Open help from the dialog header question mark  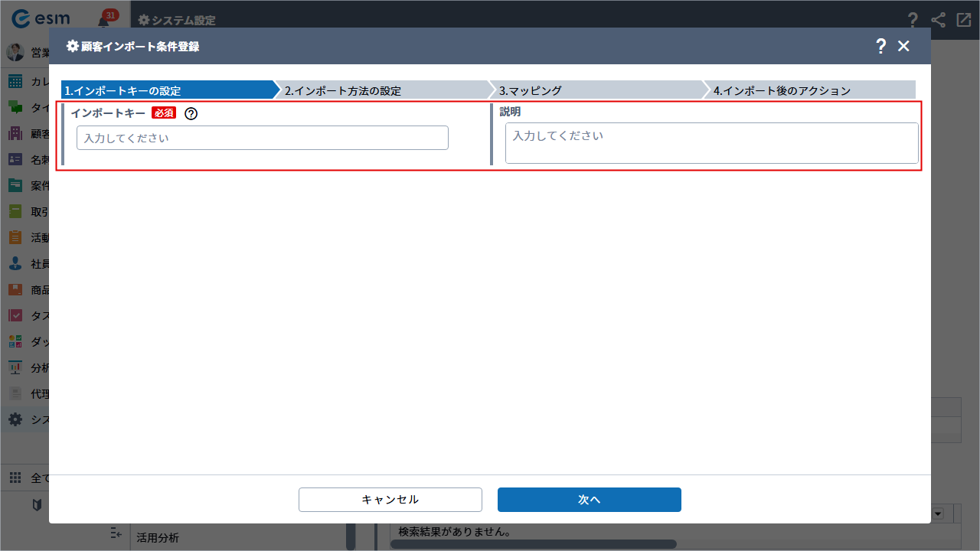(881, 46)
